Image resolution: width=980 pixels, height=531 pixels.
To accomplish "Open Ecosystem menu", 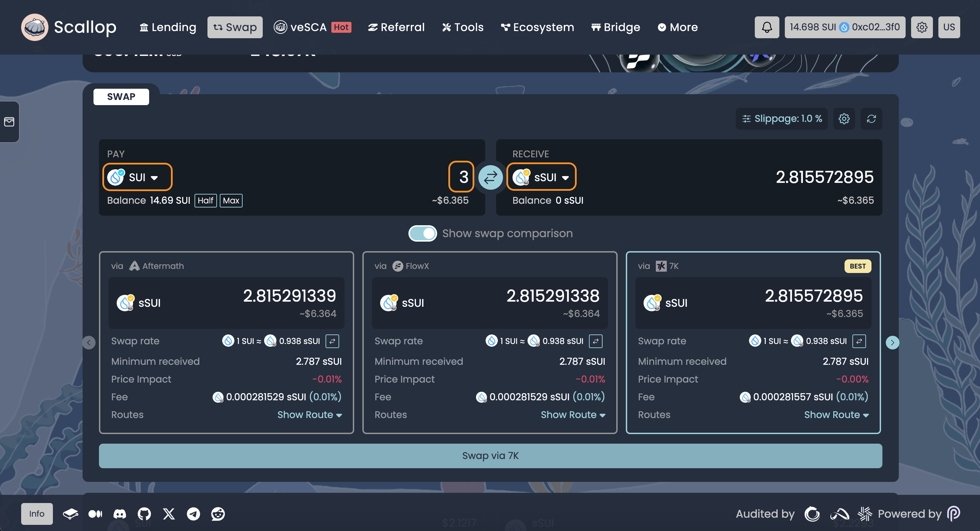I will pyautogui.click(x=537, y=27).
